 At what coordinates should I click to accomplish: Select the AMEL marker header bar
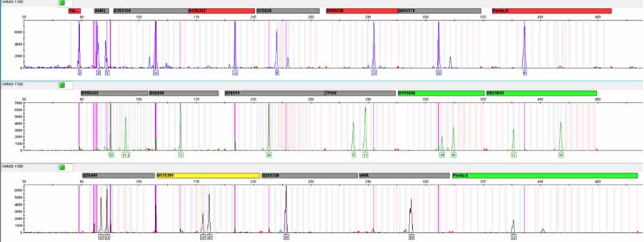101,11
